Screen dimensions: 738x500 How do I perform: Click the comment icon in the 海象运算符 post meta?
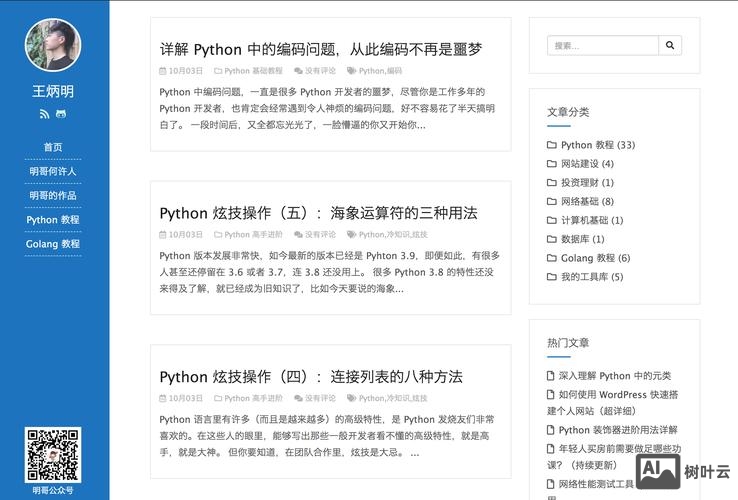pos(299,234)
